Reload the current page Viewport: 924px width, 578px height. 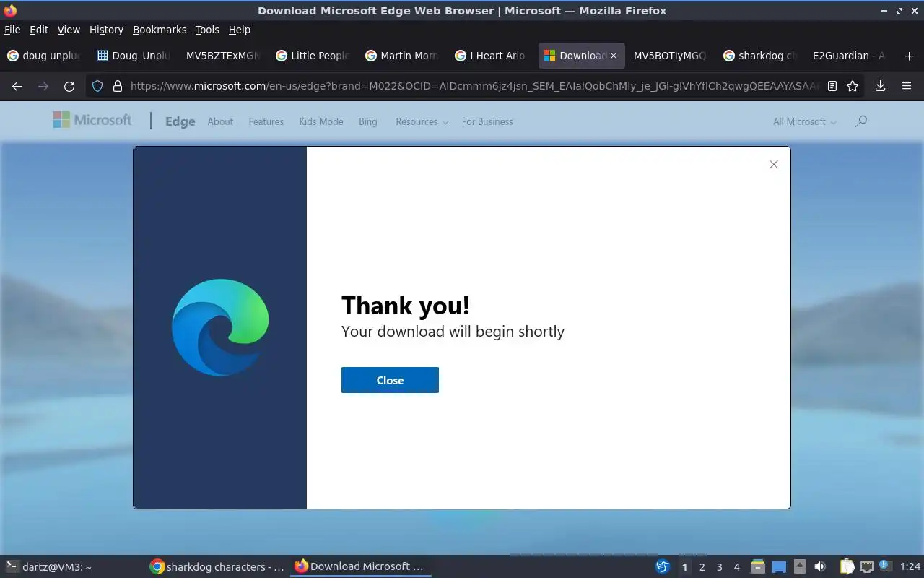tap(69, 86)
